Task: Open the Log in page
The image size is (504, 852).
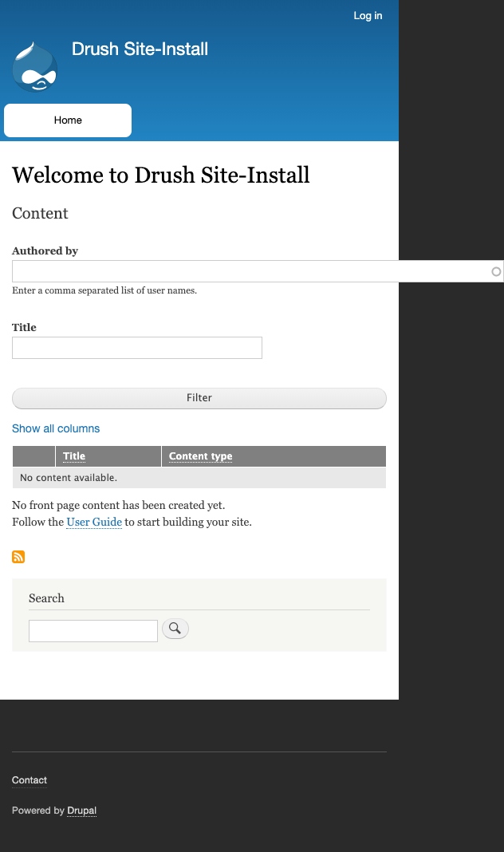Action: [368, 15]
